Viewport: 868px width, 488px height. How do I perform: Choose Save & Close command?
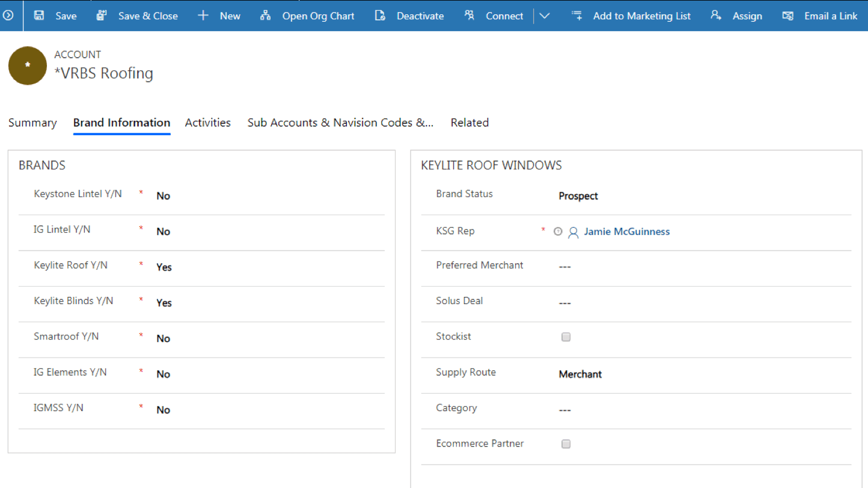tap(137, 16)
